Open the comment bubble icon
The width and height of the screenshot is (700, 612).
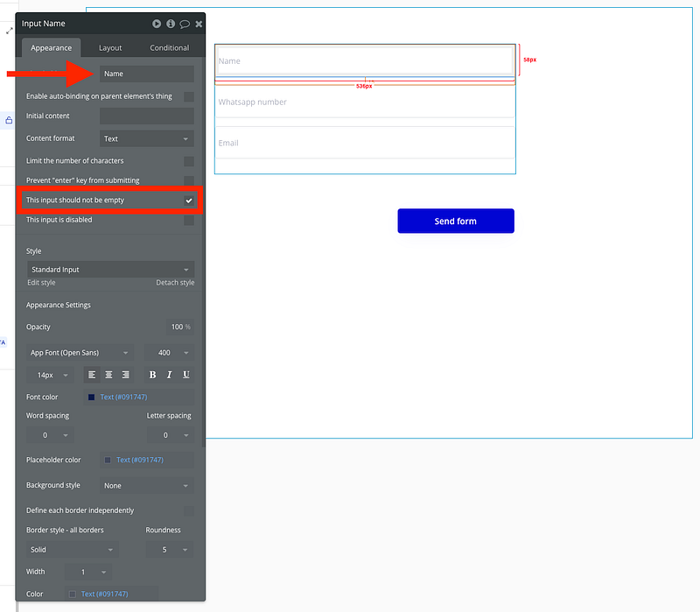(185, 24)
